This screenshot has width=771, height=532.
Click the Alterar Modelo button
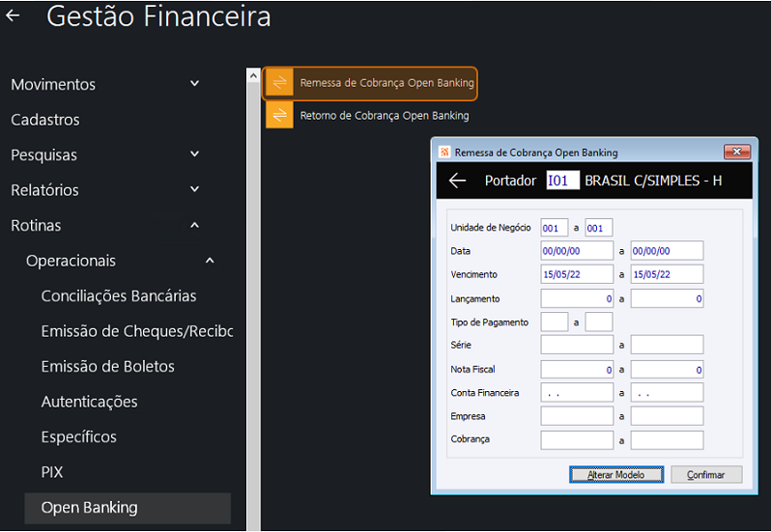click(616, 474)
